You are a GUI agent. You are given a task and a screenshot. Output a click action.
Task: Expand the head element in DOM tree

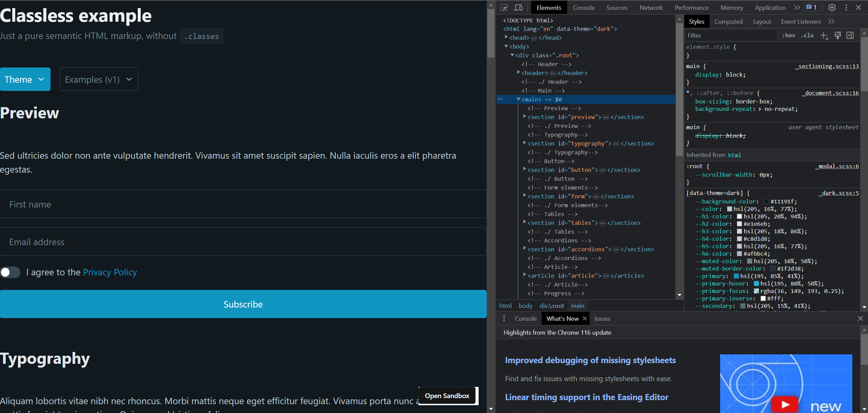point(506,37)
